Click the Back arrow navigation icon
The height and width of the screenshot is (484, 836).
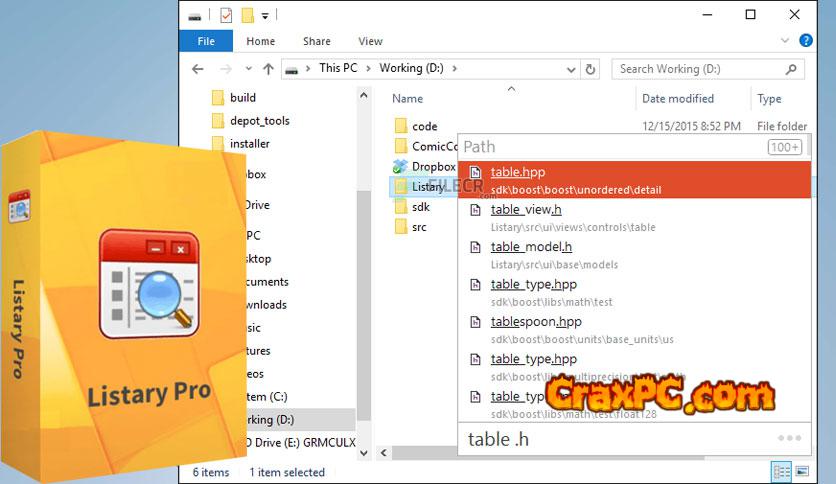(198, 69)
